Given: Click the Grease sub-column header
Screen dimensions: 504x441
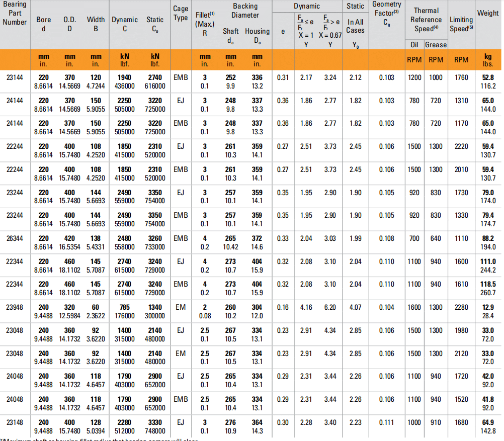Looking at the screenshot, I should tap(436, 45).
